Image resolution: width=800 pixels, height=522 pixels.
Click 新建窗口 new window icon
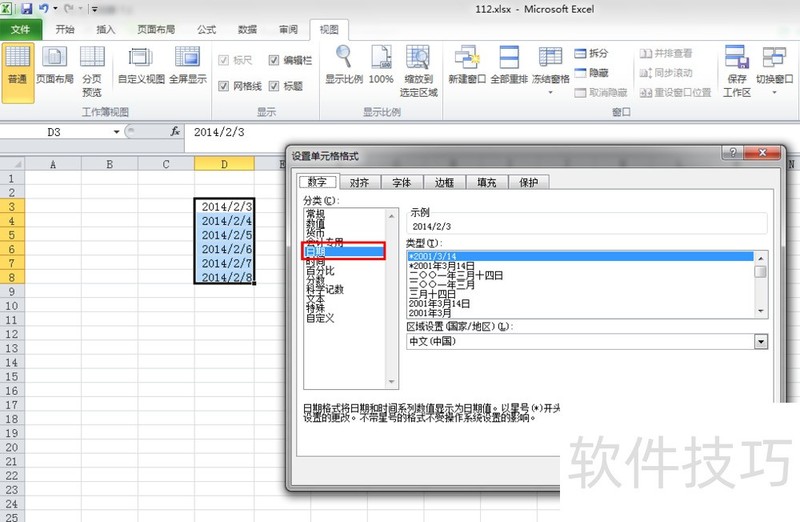467,65
